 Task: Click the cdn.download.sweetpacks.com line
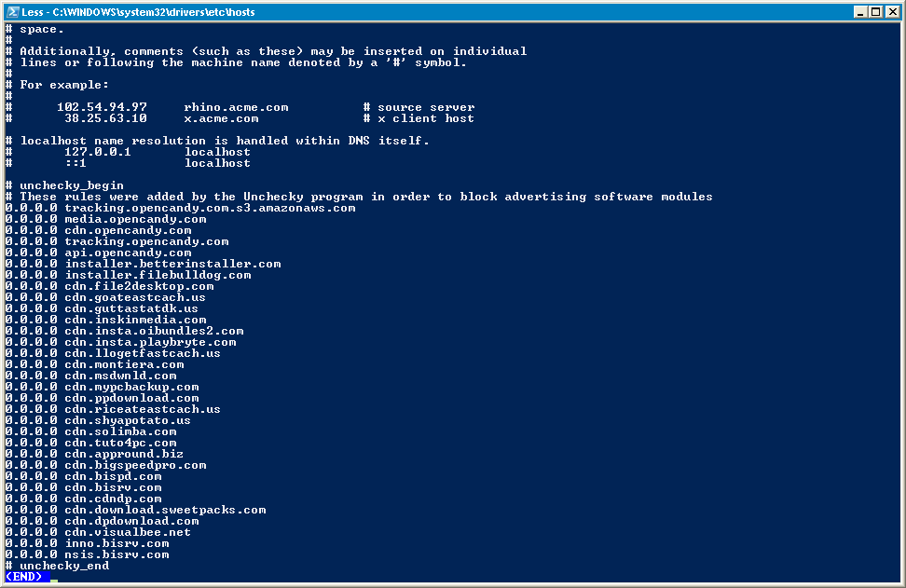[136, 510]
